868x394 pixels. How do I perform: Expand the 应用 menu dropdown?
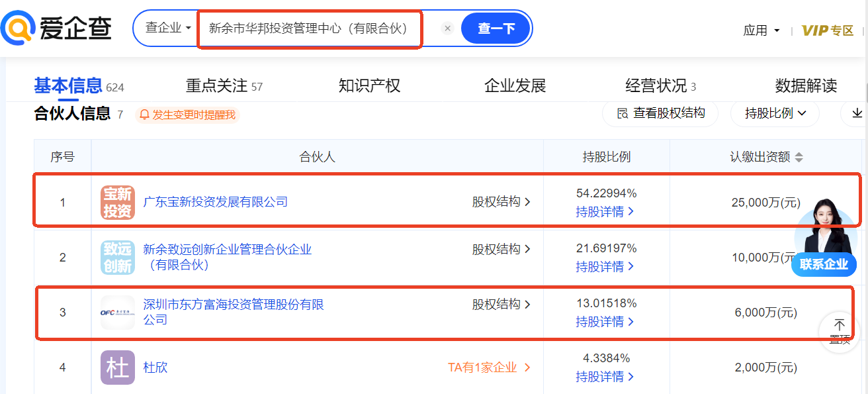coord(761,30)
